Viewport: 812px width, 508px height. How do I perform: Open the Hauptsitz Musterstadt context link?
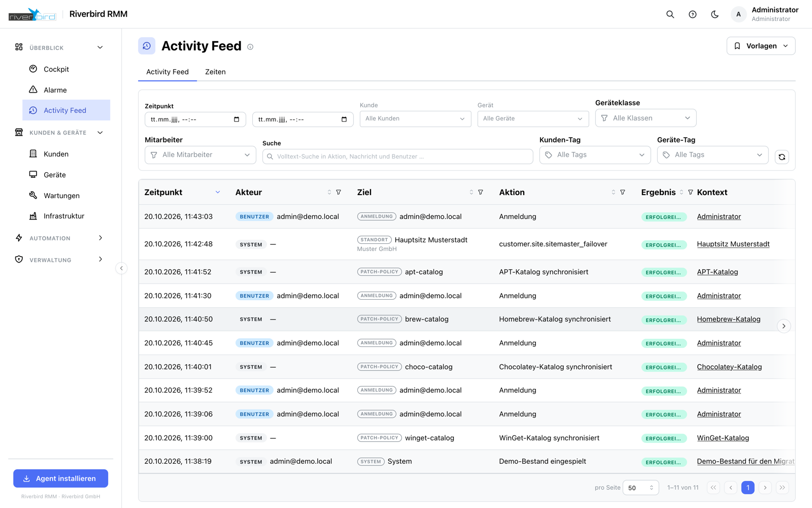tap(733, 244)
